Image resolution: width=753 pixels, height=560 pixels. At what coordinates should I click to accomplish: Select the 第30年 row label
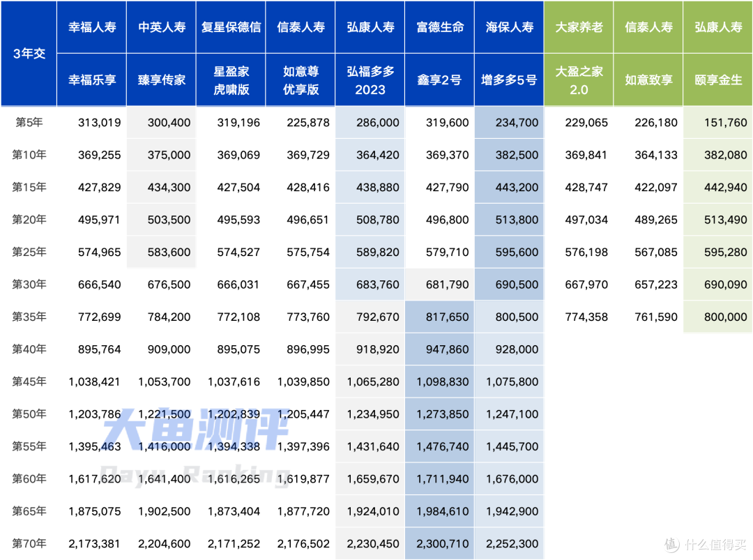(x=29, y=285)
